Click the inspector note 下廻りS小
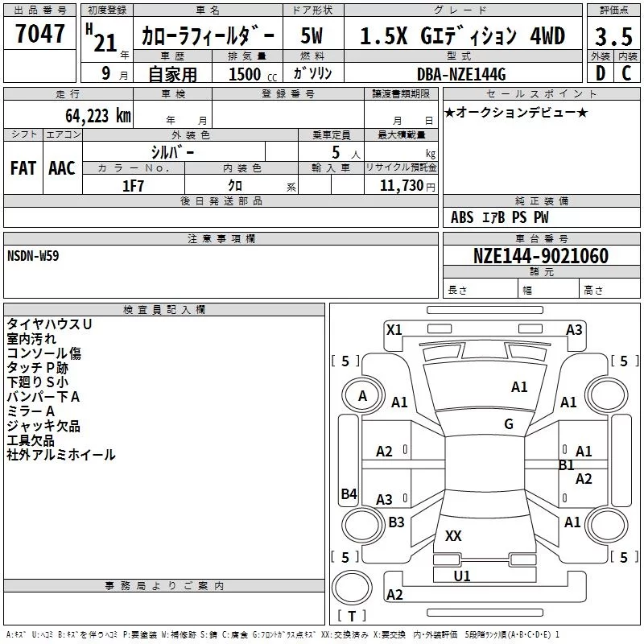Screen dimensions: 644x644 [37, 382]
